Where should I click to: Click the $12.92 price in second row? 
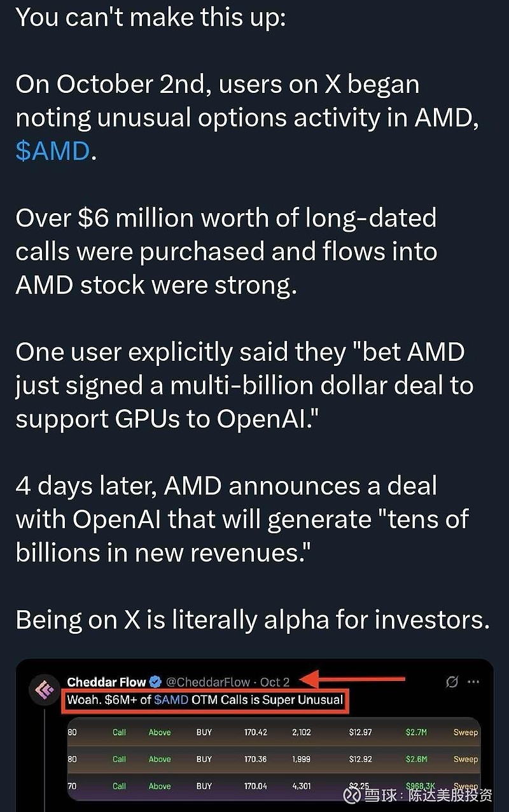pos(360,759)
